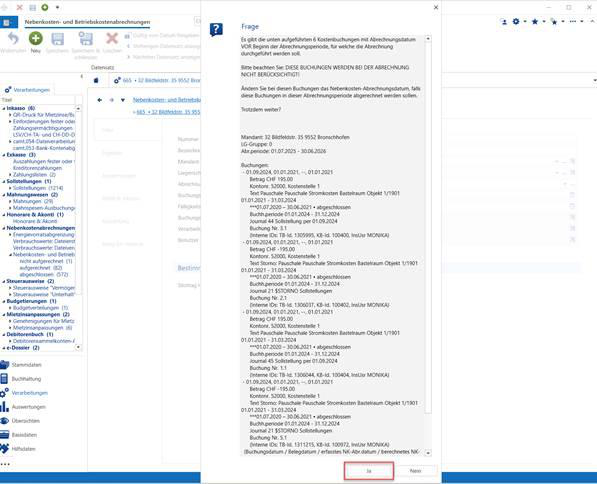Click the green plus in quick access bar
This screenshot has height=484, width=597.
[x=45, y=7]
